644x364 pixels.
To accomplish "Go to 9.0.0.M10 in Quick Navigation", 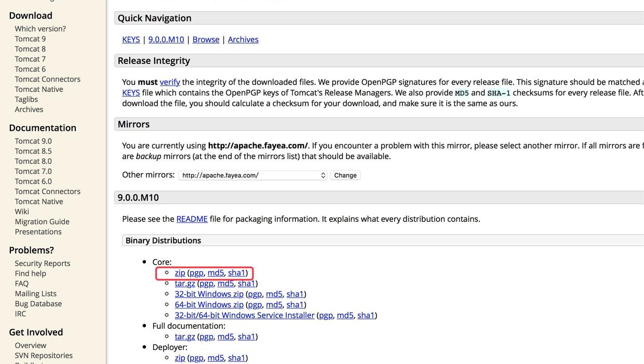I will point(166,39).
